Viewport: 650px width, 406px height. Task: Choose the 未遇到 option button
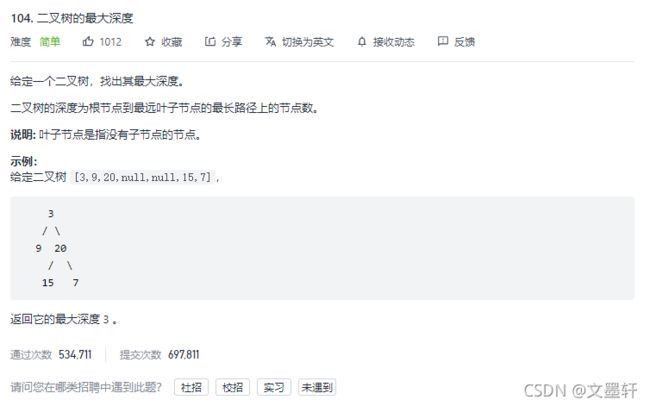click(x=317, y=387)
